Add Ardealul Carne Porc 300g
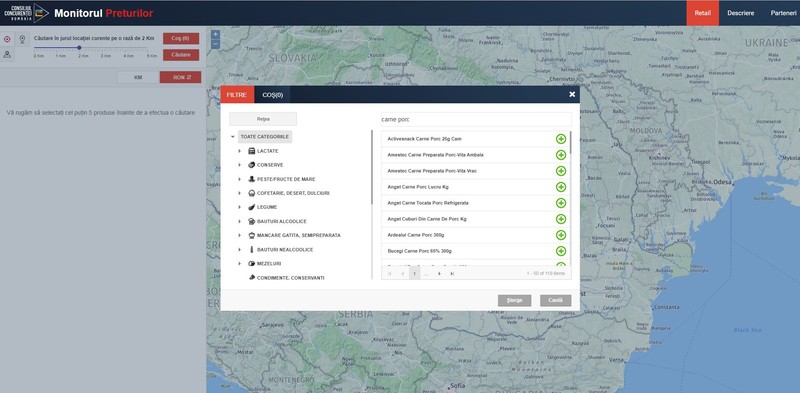The height and width of the screenshot is (393, 800). (x=561, y=235)
